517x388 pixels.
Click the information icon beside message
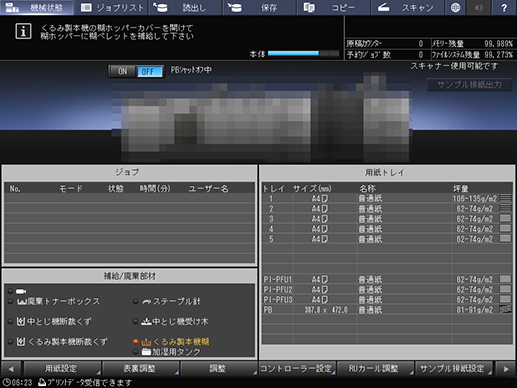tap(23, 31)
